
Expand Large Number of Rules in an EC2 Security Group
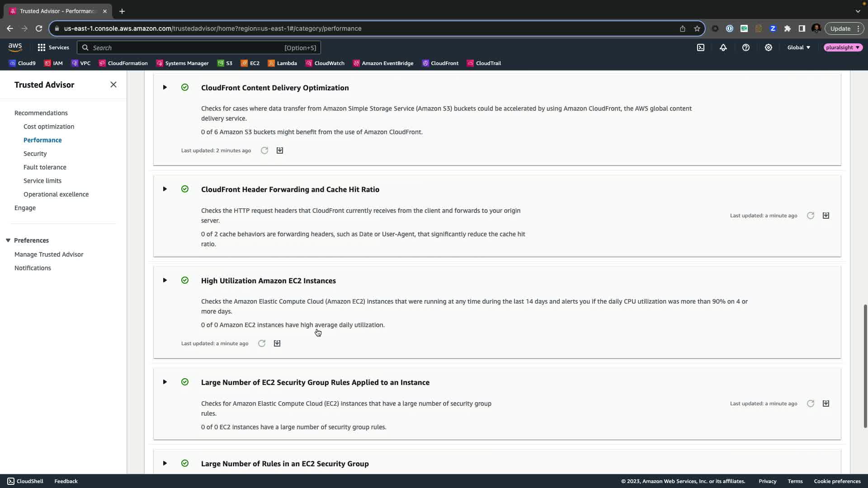(165, 463)
